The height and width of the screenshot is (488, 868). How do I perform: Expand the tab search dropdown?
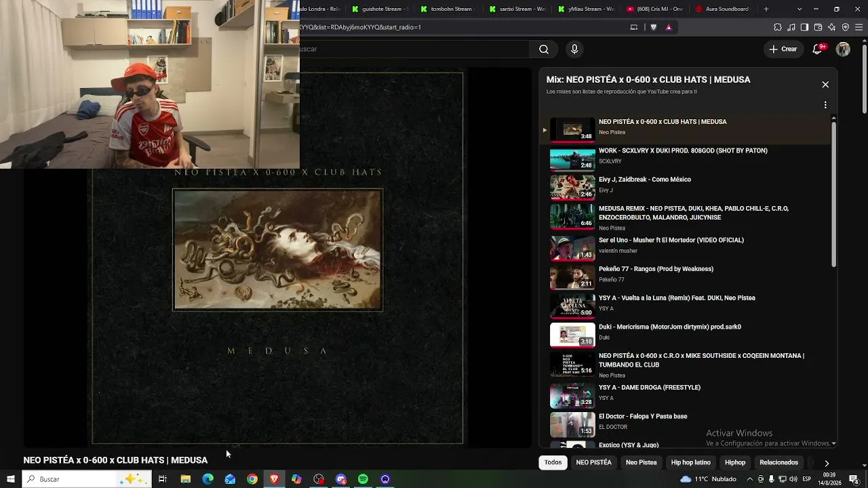800,9
